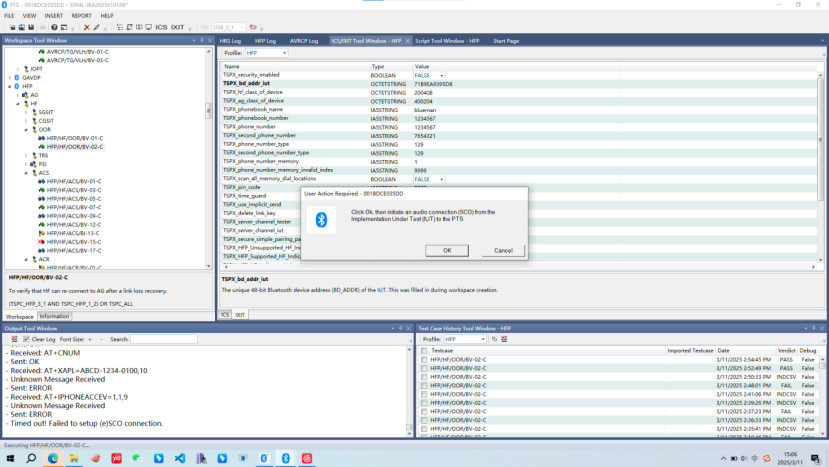Viewport: 829px width, 467px height.
Task: Decrease output font size with minus
Action: tap(101, 340)
